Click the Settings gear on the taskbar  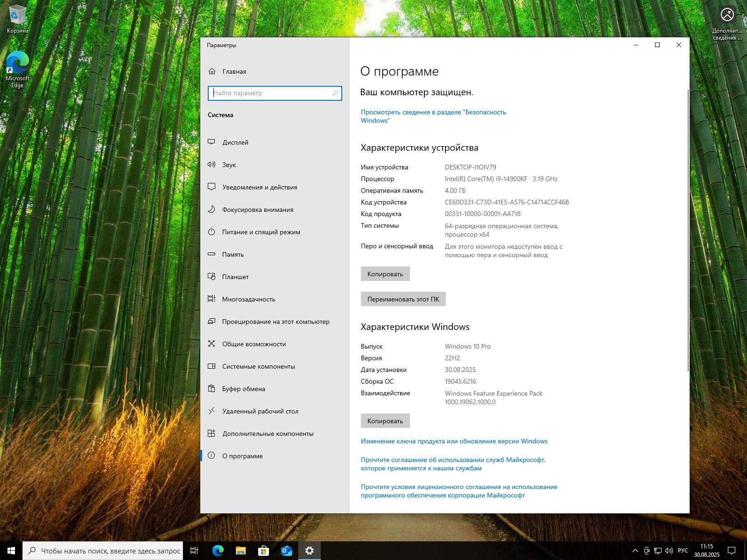(310, 551)
